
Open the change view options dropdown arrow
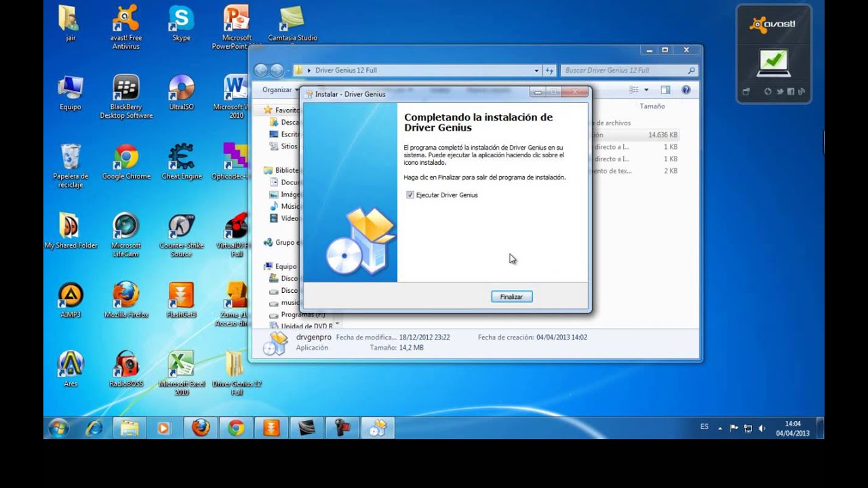(x=646, y=89)
